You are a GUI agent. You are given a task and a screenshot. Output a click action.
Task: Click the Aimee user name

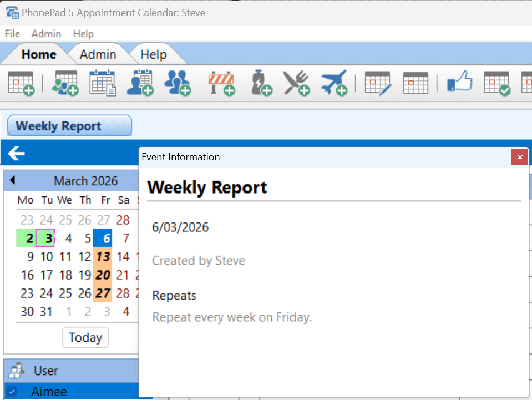pos(49,392)
